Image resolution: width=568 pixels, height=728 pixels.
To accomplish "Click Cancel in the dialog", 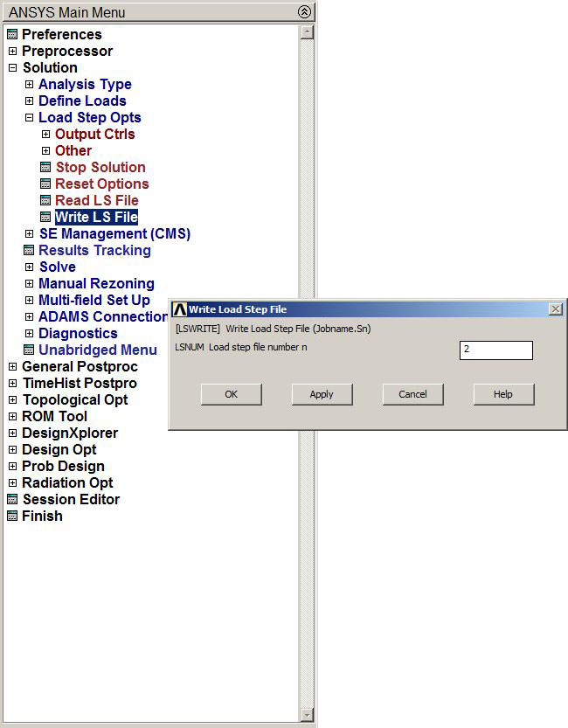I will [x=412, y=394].
